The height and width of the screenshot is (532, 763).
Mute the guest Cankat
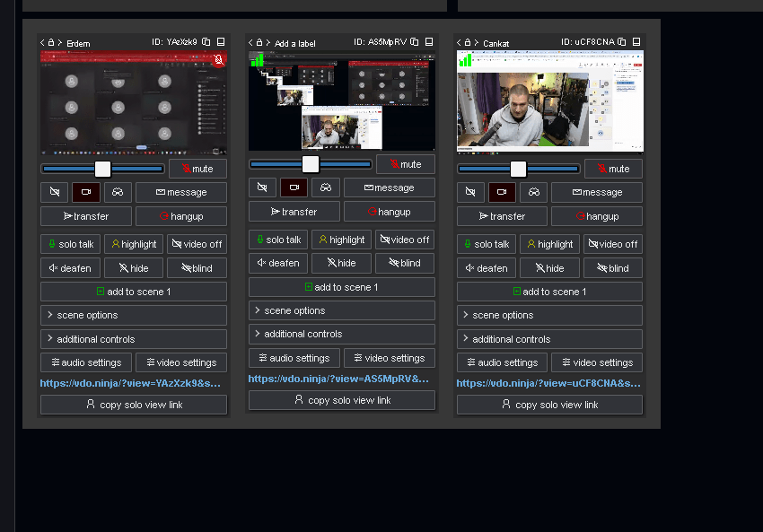coord(614,169)
